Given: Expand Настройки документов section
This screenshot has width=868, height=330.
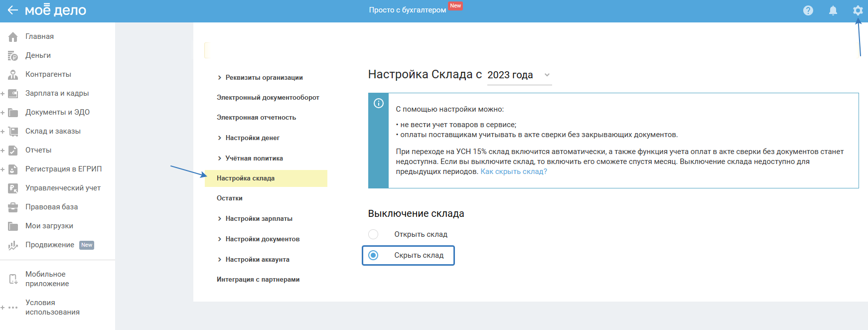Looking at the screenshot, I should pyautogui.click(x=220, y=239).
